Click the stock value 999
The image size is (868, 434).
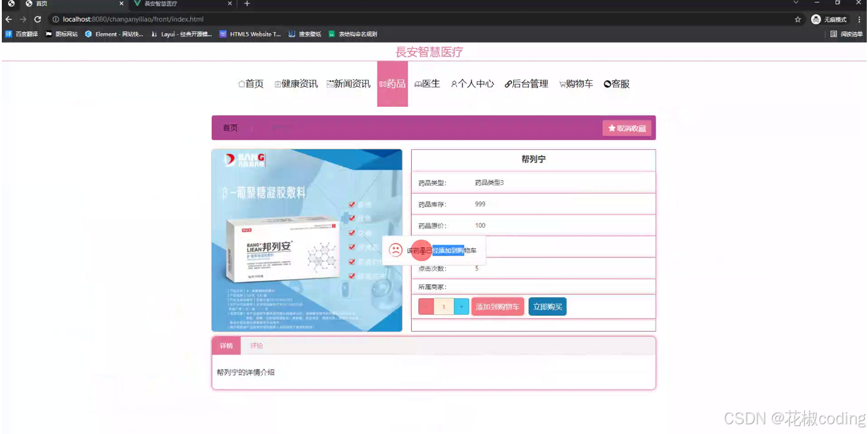point(480,204)
